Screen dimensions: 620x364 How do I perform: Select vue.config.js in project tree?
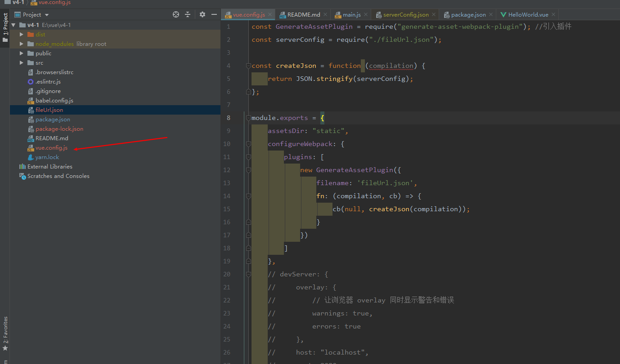click(x=51, y=147)
